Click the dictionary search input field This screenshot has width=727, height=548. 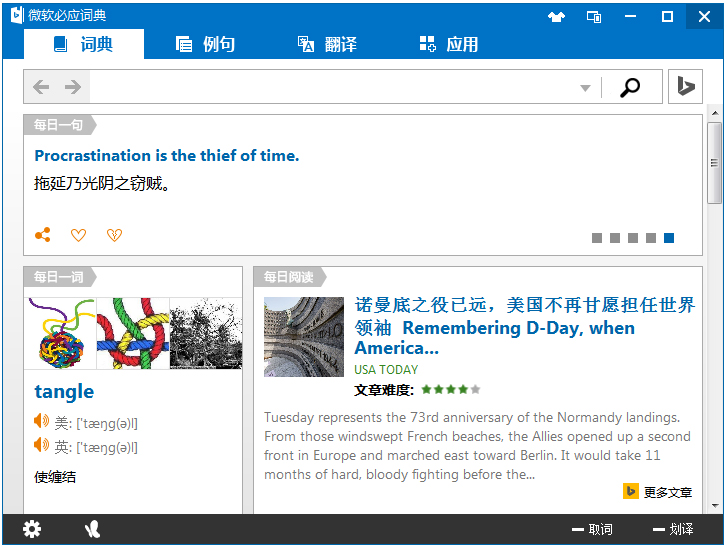point(330,87)
